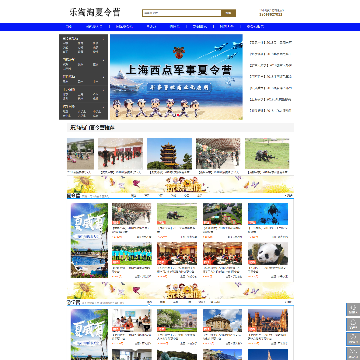This screenshot has height=360, width=360.
Task: Click the topmost floating gray sidebar icon
Action: pyautogui.click(x=353, y=309)
